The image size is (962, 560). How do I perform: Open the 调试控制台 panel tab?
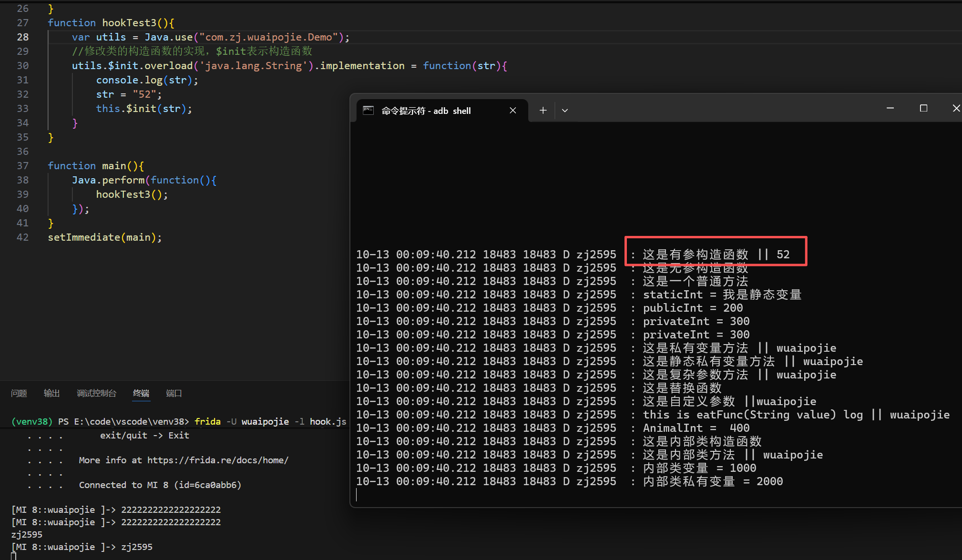coord(96,393)
